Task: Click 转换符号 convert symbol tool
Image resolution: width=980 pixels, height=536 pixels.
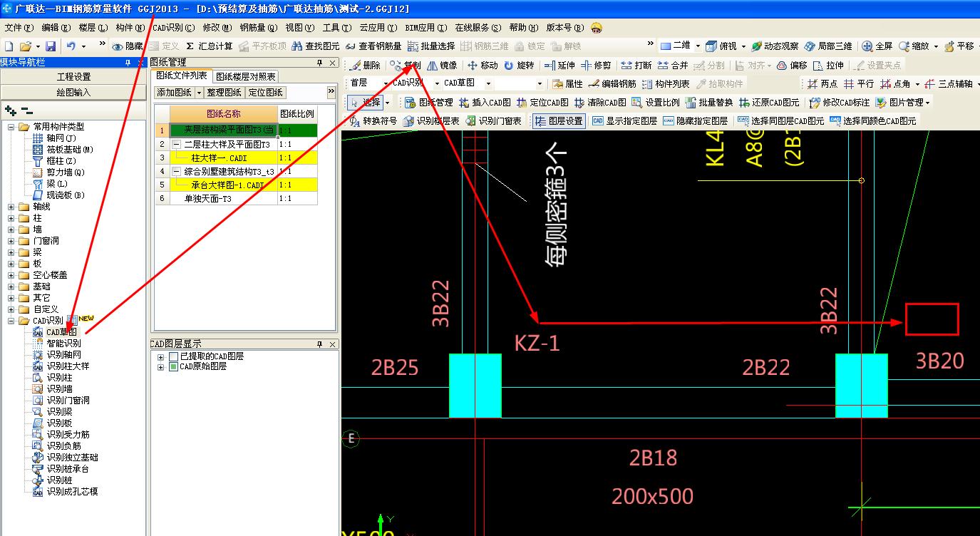Action: [x=373, y=120]
